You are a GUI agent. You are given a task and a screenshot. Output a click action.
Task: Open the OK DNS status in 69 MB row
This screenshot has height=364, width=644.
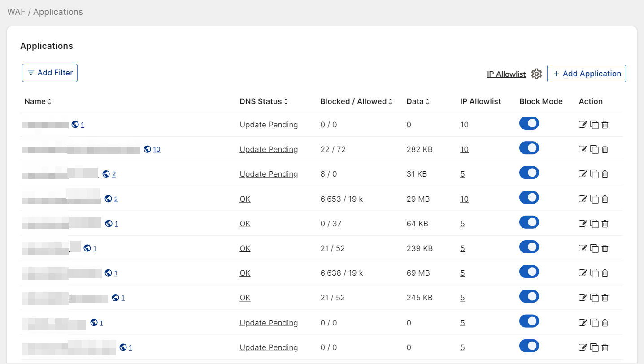[x=245, y=273]
